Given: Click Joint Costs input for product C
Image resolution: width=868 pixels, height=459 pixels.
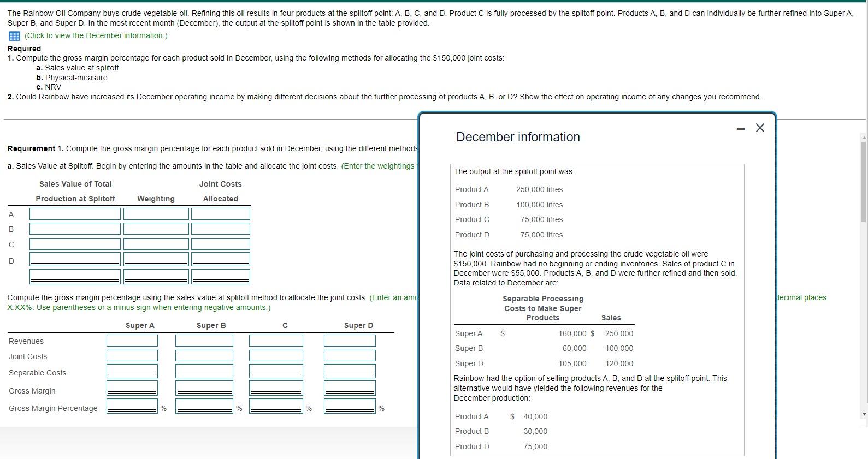Looking at the screenshot, I should tap(276, 356).
